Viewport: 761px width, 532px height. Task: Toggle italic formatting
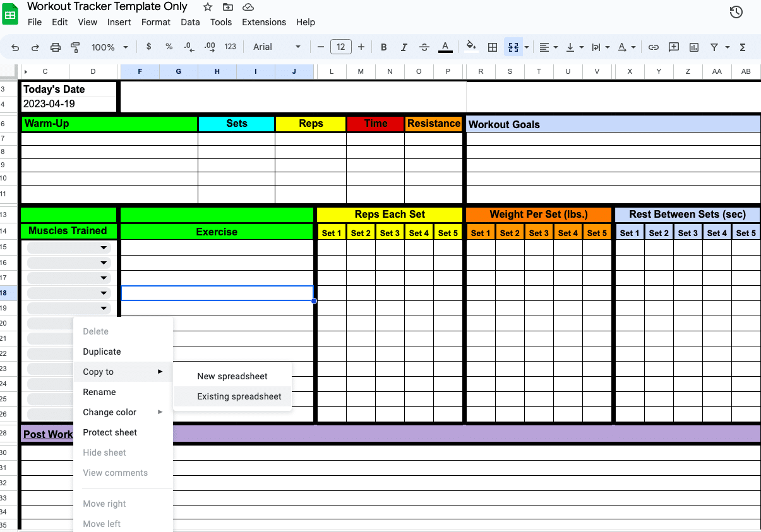coord(404,47)
